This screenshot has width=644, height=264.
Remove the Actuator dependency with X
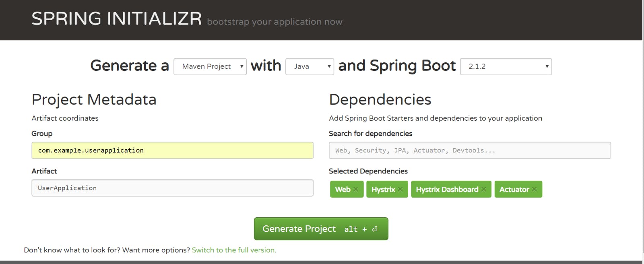pyautogui.click(x=535, y=190)
